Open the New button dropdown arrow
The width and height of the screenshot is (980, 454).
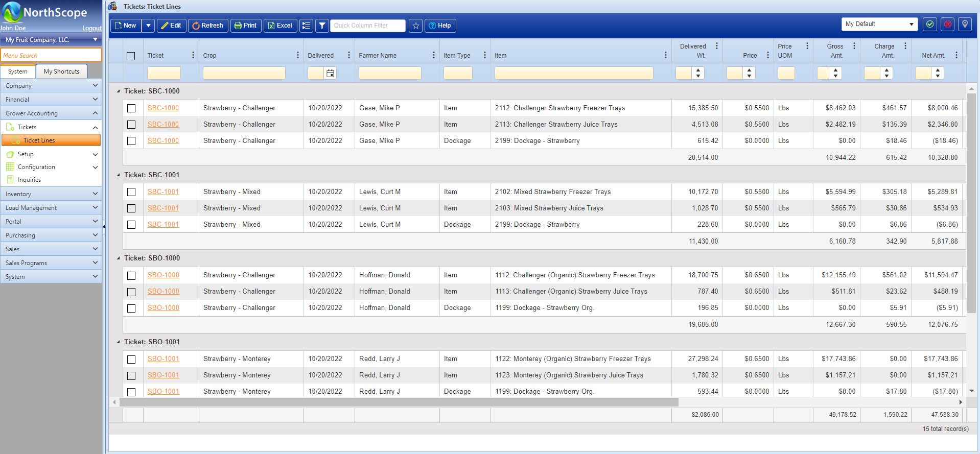[x=148, y=26]
